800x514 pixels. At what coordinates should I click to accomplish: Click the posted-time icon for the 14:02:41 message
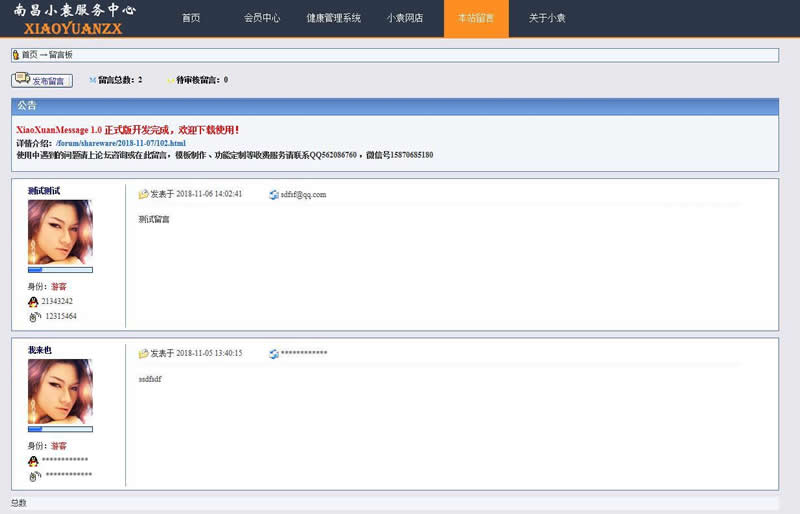[x=143, y=194]
